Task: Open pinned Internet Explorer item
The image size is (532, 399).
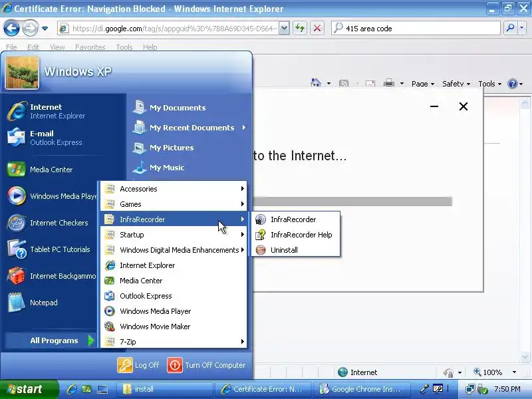Action: click(x=51, y=111)
